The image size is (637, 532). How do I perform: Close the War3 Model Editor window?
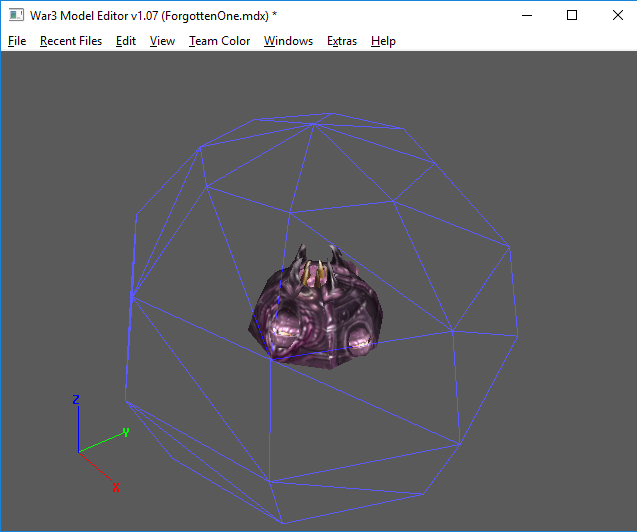click(618, 15)
